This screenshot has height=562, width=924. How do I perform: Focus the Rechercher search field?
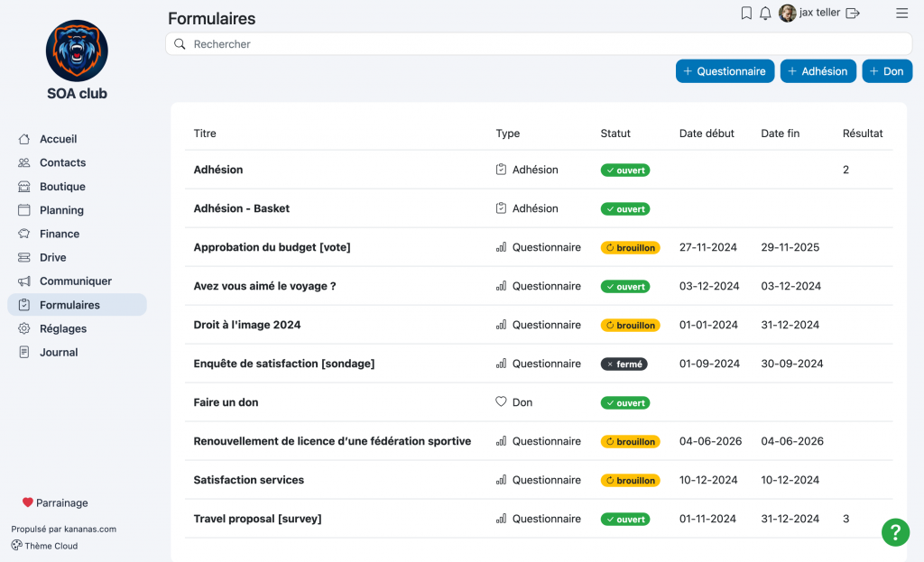[x=539, y=44]
